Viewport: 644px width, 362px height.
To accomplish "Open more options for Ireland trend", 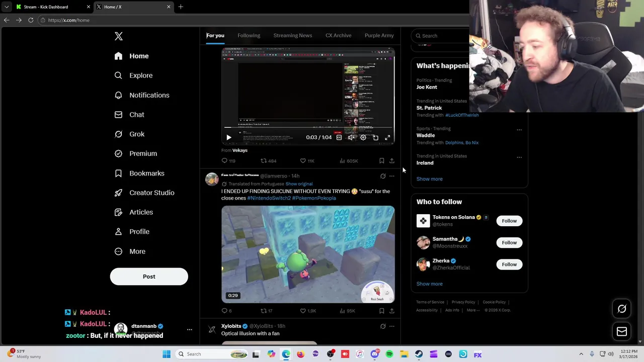I will click(519, 157).
